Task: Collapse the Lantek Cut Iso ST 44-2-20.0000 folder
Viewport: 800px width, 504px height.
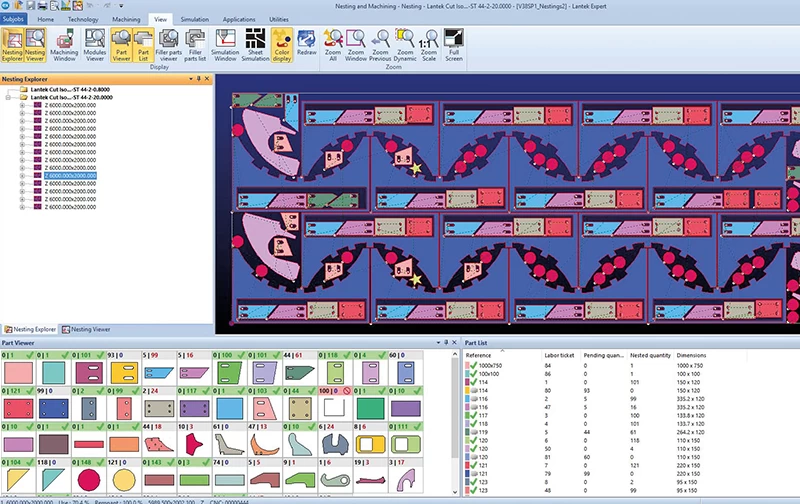Action: [x=8, y=97]
